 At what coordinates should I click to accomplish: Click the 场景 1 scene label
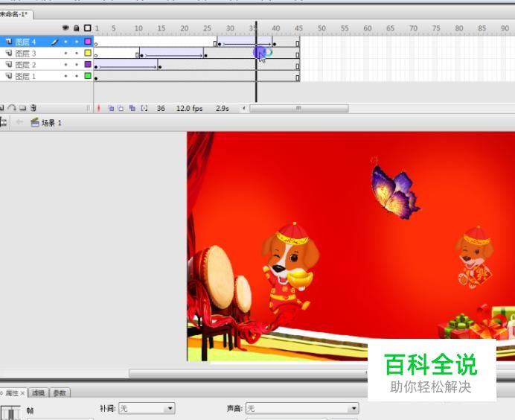(51, 123)
